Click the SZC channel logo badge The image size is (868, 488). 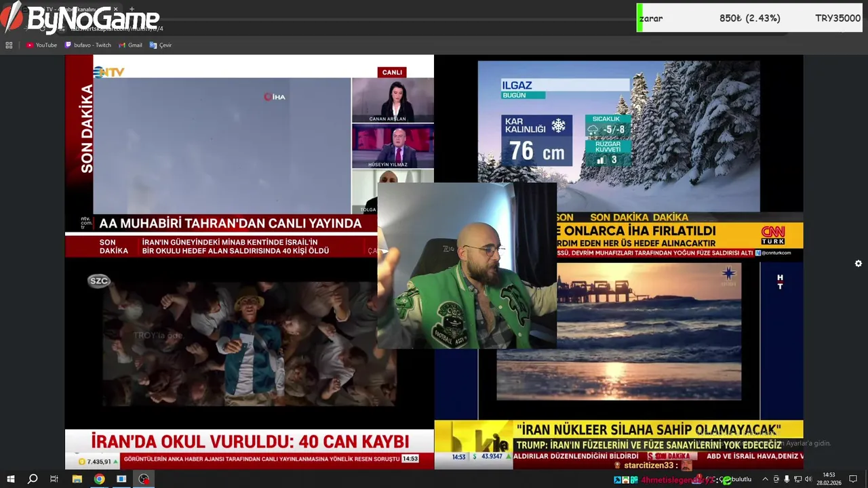(x=99, y=281)
